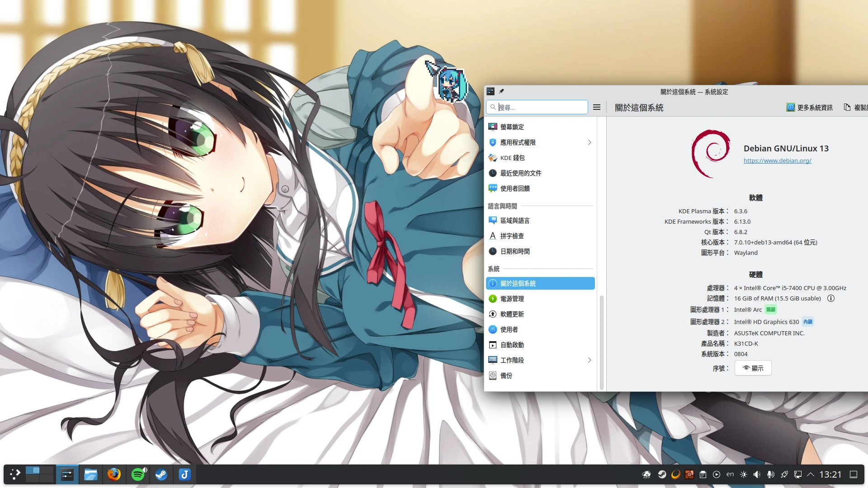The width and height of the screenshot is (868, 488).
Task: Click the pin icon in the settings titlebar
Action: [x=501, y=91]
